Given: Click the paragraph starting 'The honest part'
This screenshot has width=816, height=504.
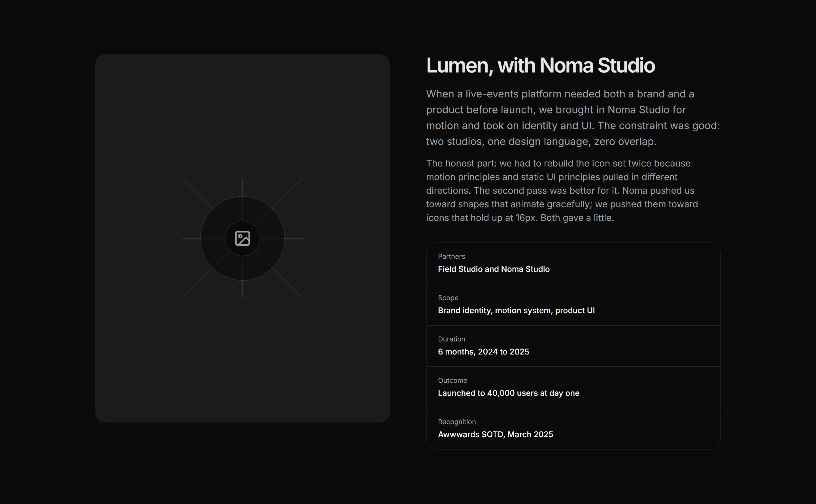Looking at the screenshot, I should tap(562, 190).
